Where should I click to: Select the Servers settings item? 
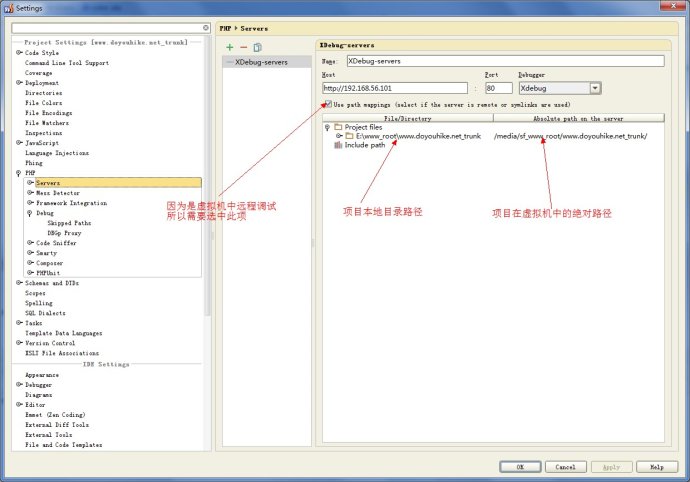click(118, 183)
